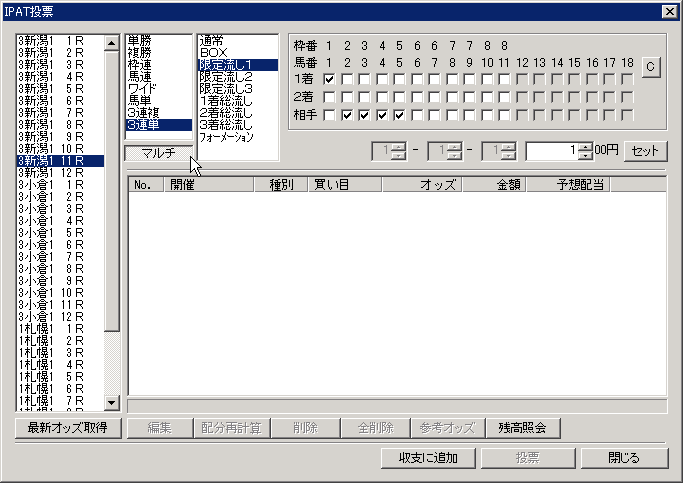Toggle the マルチ button
Viewport: 683px width, 483px height.
pyautogui.click(x=157, y=153)
